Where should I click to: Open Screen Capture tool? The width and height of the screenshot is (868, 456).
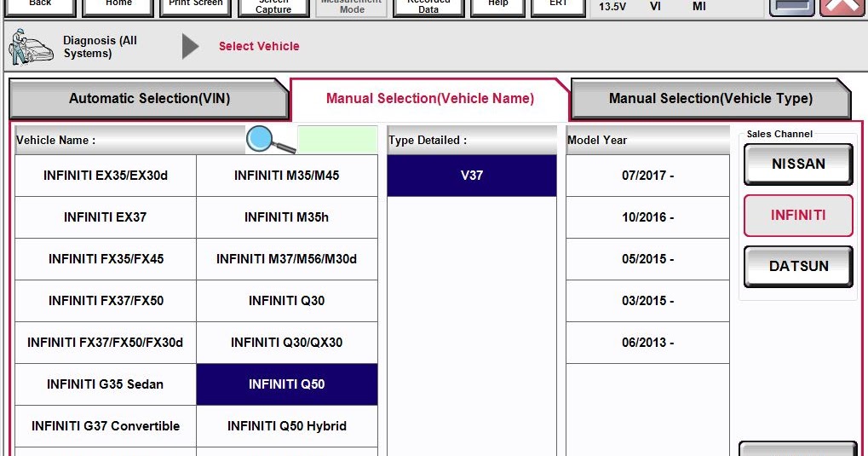(273, 7)
